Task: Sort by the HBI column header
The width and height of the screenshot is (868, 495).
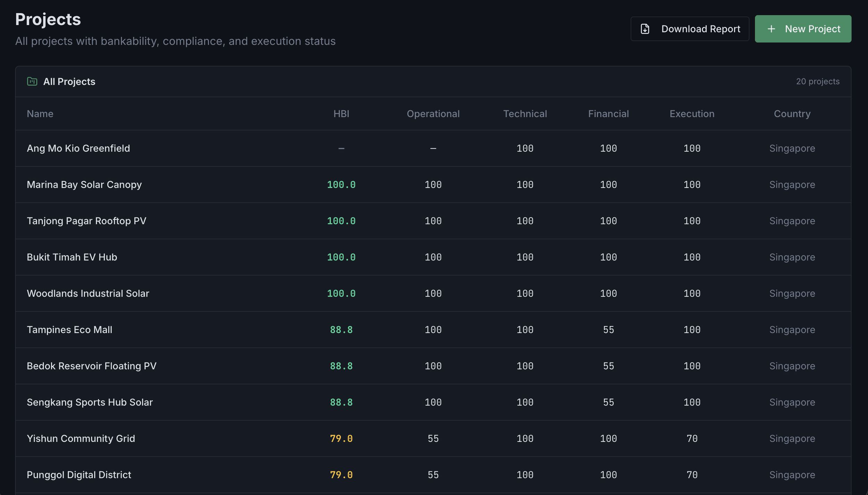Action: click(x=341, y=114)
